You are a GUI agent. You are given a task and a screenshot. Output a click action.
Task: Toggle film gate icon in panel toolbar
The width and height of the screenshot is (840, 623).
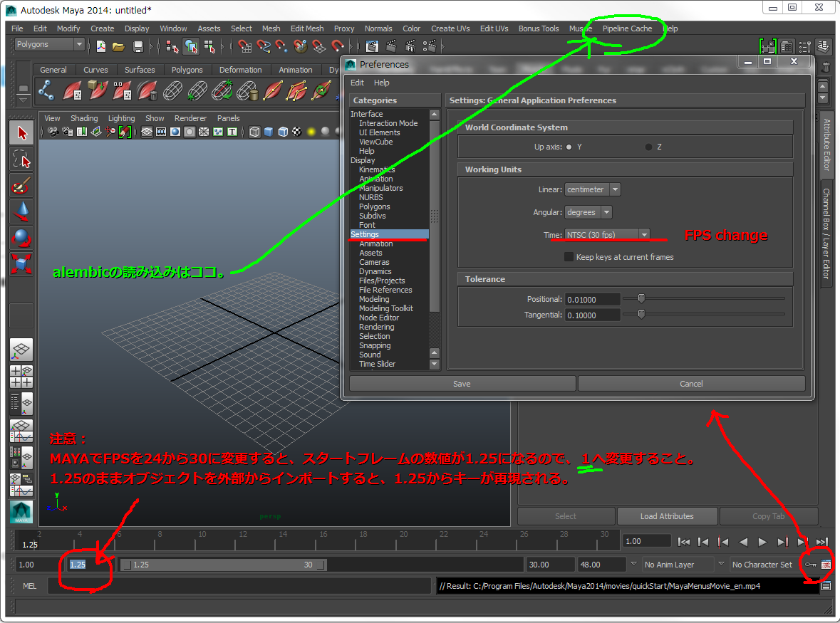[x=161, y=132]
